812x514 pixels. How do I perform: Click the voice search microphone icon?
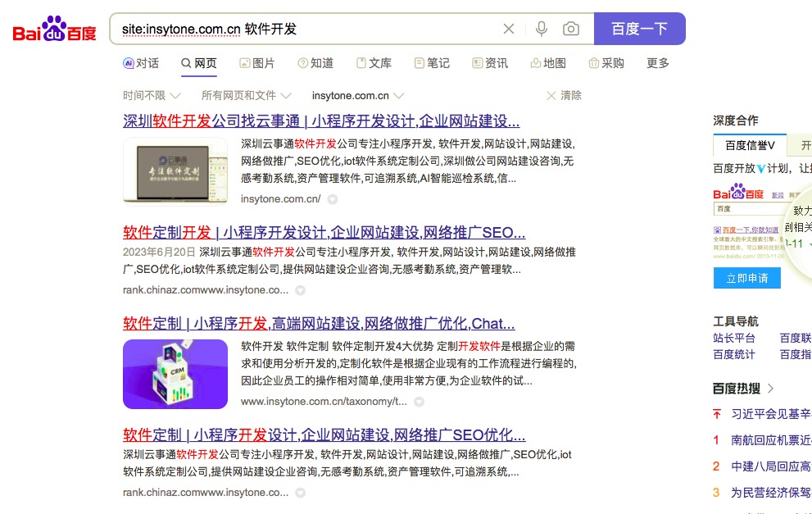point(541,28)
